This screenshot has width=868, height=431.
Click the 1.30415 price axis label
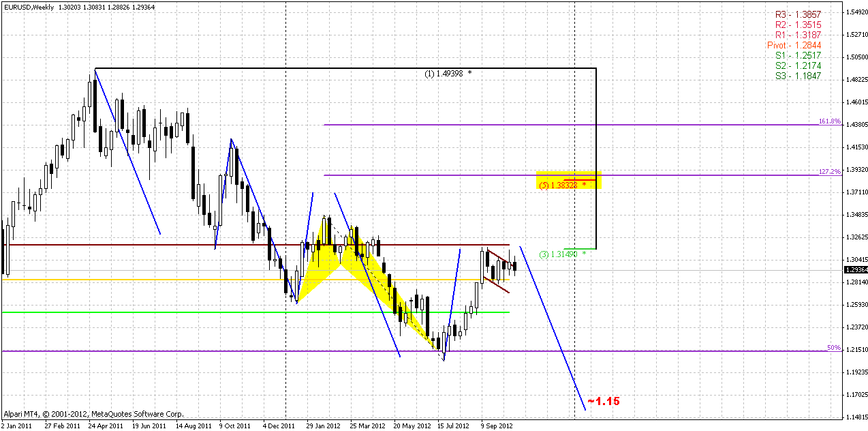click(x=856, y=260)
